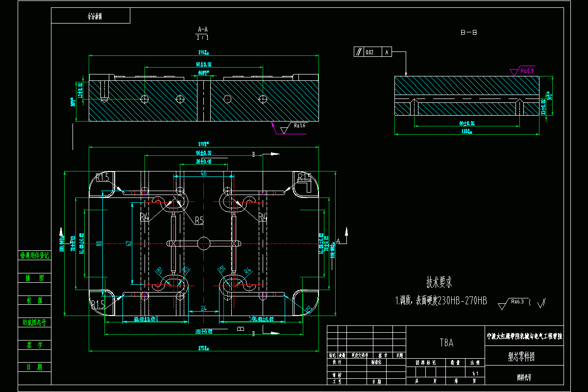
Task: Click the 校描 cell in the left margin
Action: 34,300
